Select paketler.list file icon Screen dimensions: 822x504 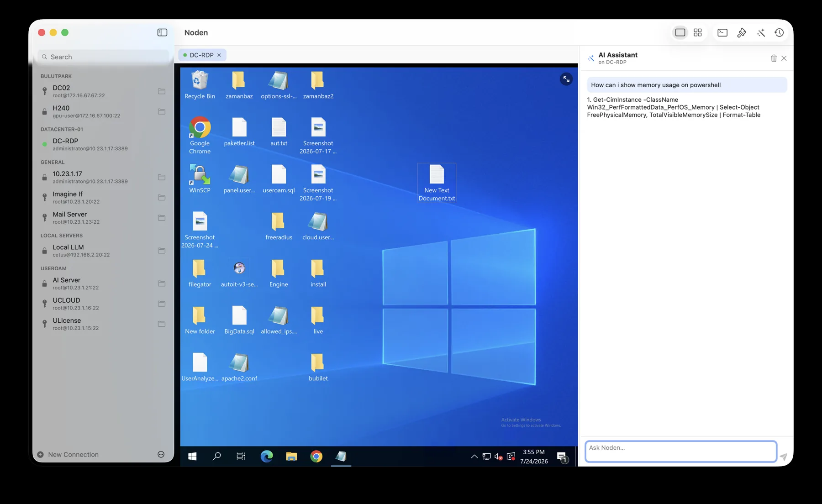tap(239, 132)
